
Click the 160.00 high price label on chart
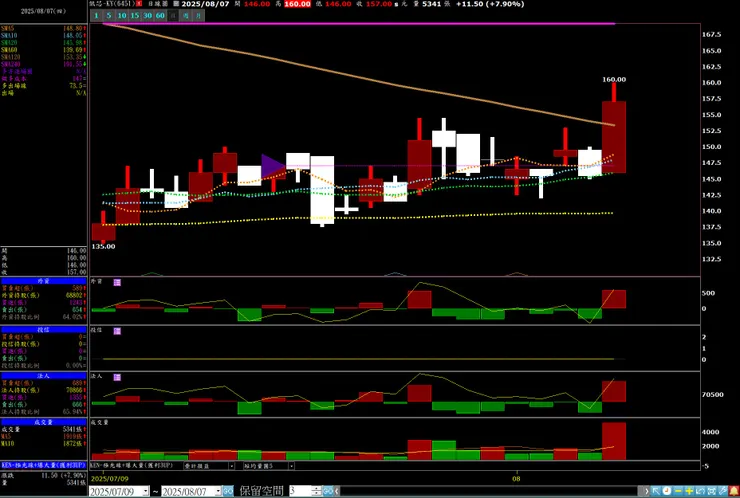tap(614, 79)
